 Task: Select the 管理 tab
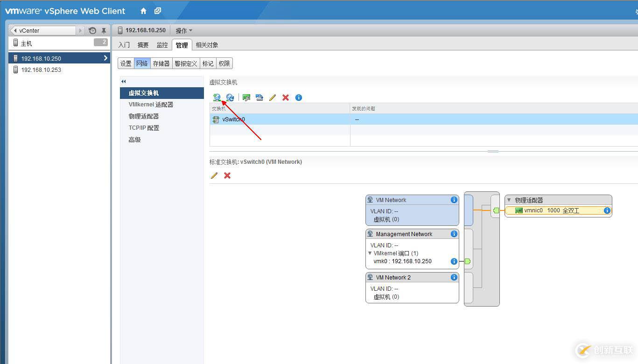pos(182,45)
